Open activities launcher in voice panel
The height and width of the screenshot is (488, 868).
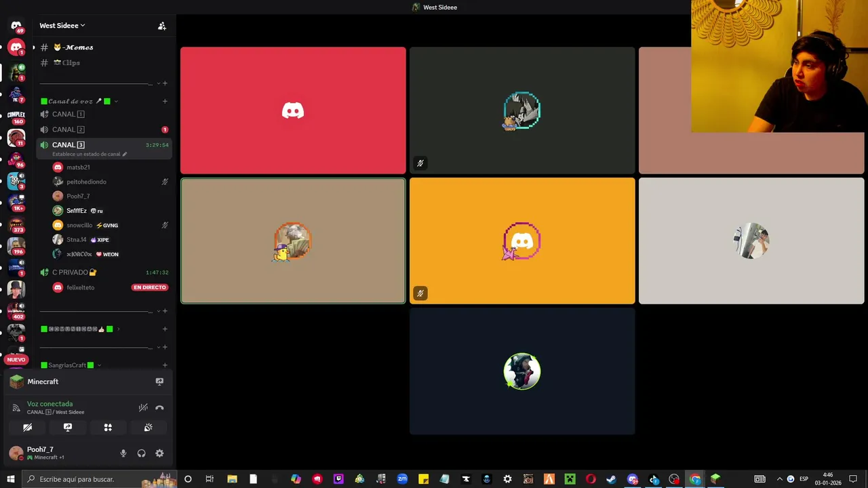point(108,428)
